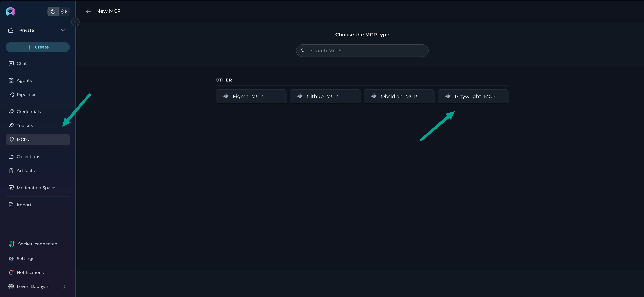This screenshot has height=297, width=644.
Task: Switch to dark mode with the moon toggle
Action: [53, 11]
